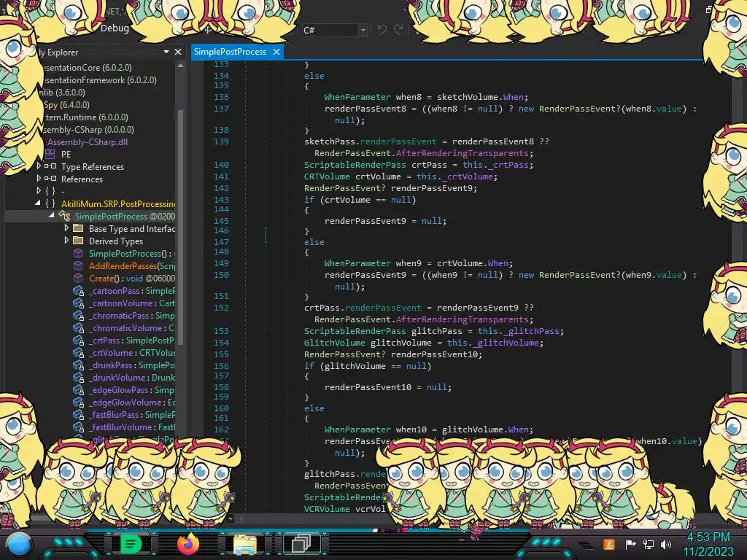Click GlitchVolume type on line 154

point(334,343)
